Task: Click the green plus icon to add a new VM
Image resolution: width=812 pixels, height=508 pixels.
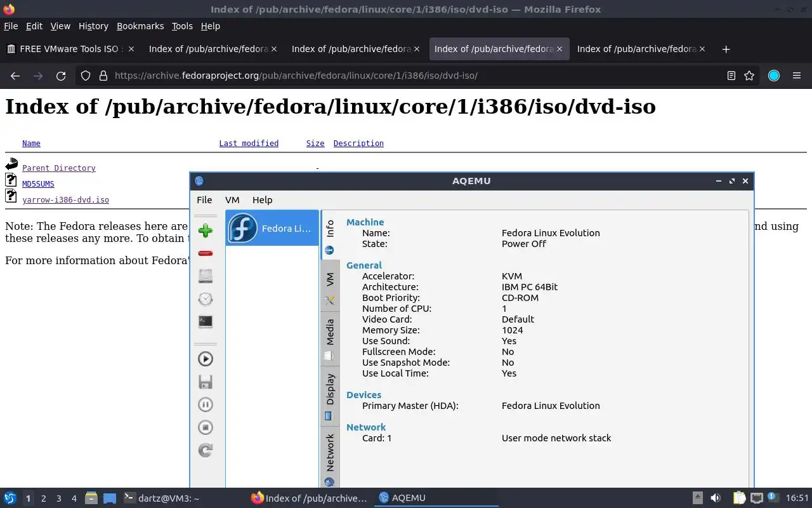Action: 205,231
